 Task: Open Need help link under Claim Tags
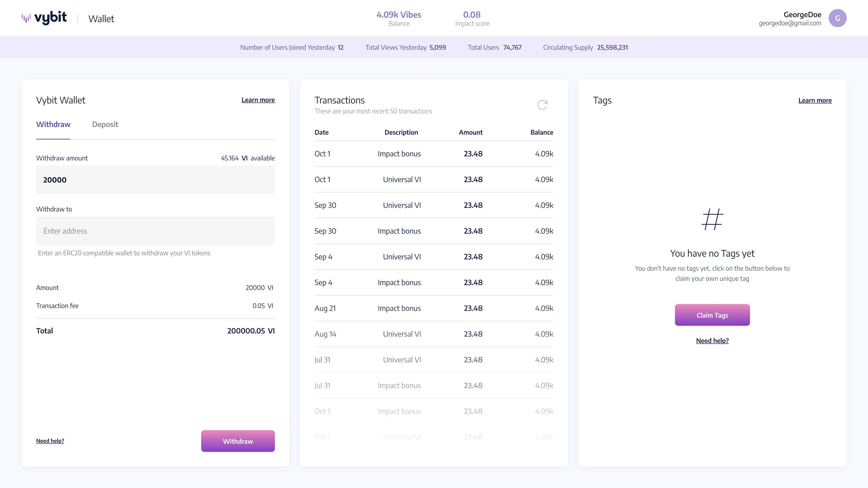coord(712,341)
